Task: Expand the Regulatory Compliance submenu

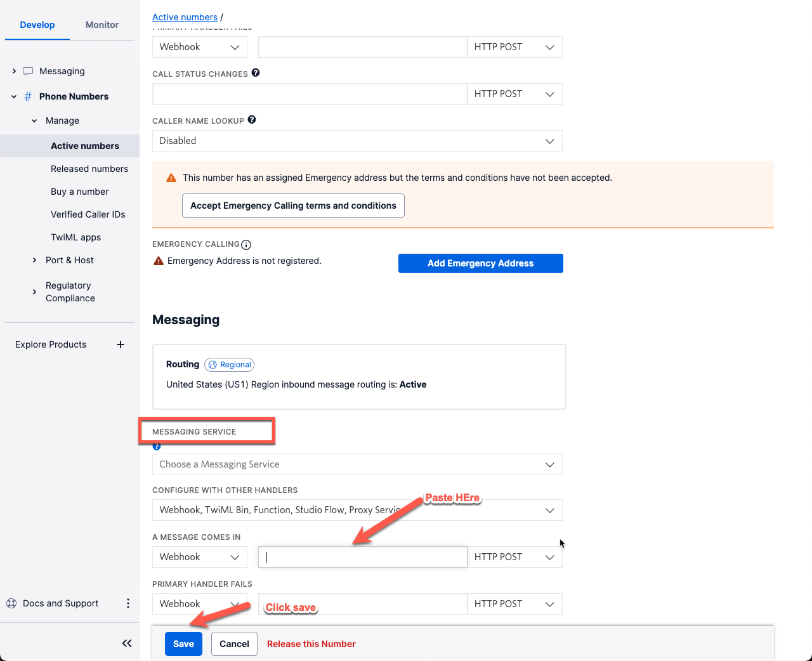Action: pos(34,292)
